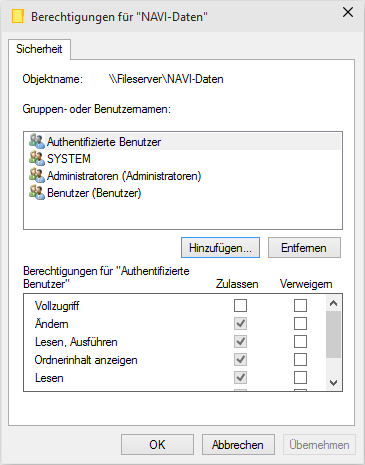Click the permissions list scroll down arrow
Screen dimensions: 365x465
click(x=333, y=383)
